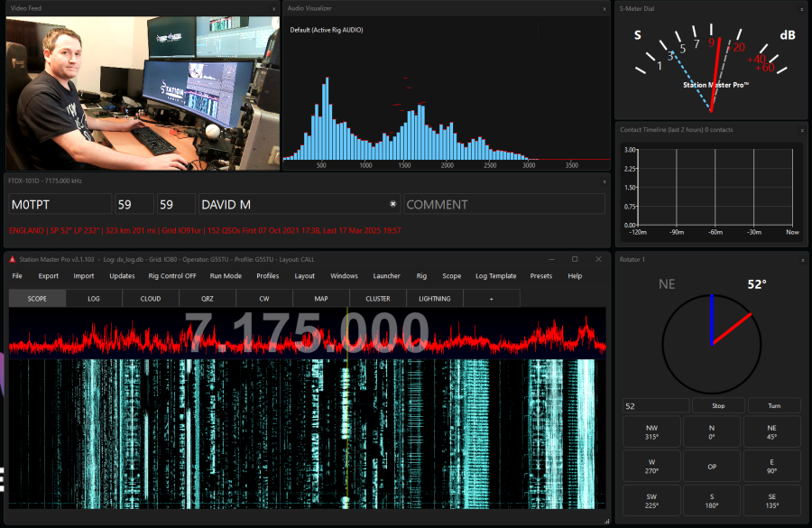The width and height of the screenshot is (812, 528).
Task: Open the Import menu
Action: pos(83,275)
